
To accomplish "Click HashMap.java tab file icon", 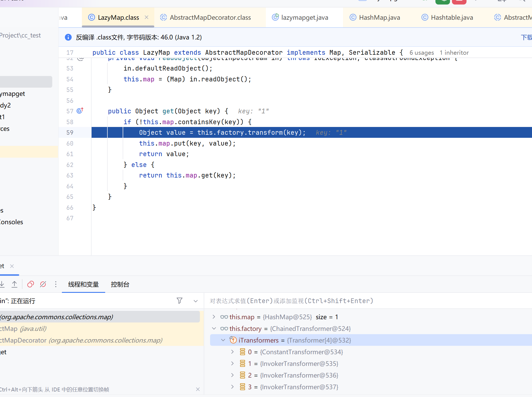I will pos(353,17).
